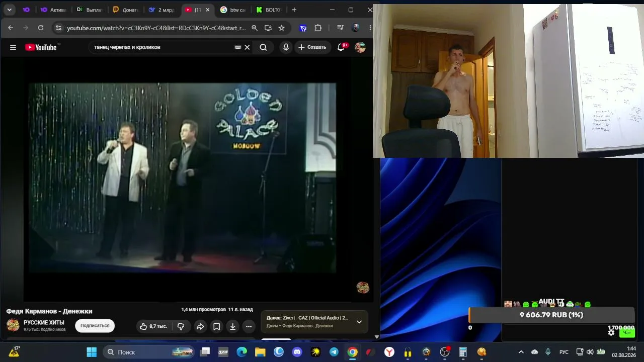Open Telegram from the taskbar
644x362 pixels.
(x=334, y=352)
